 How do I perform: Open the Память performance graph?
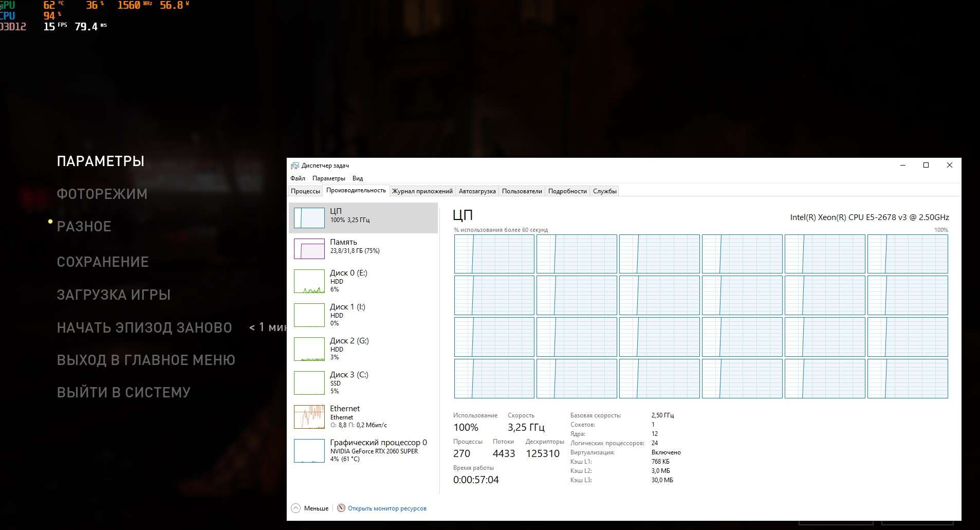(x=309, y=249)
